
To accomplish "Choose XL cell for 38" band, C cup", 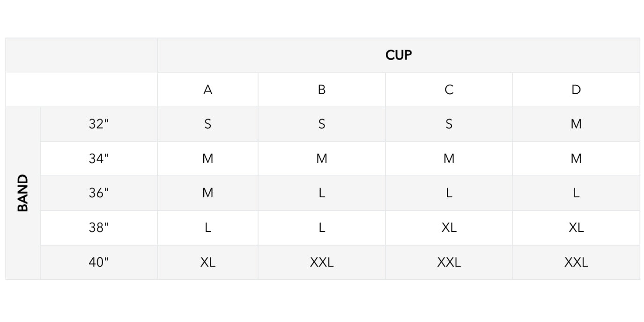I will [449, 228].
